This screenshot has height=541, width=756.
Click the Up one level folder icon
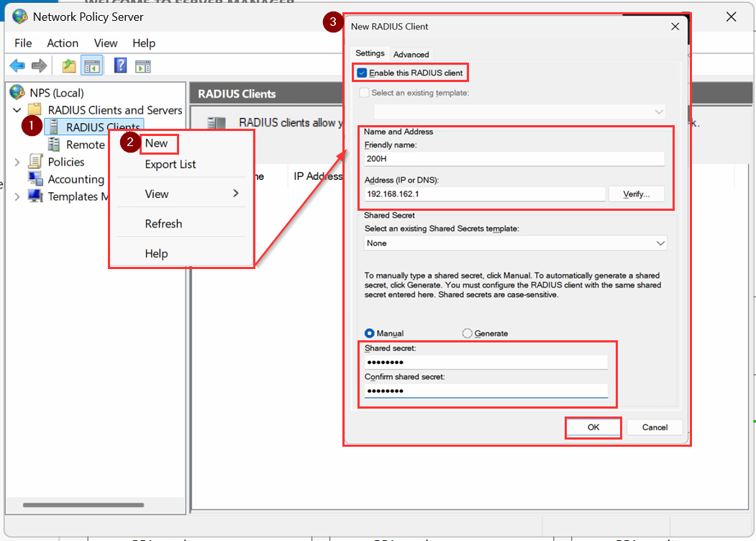(69, 65)
